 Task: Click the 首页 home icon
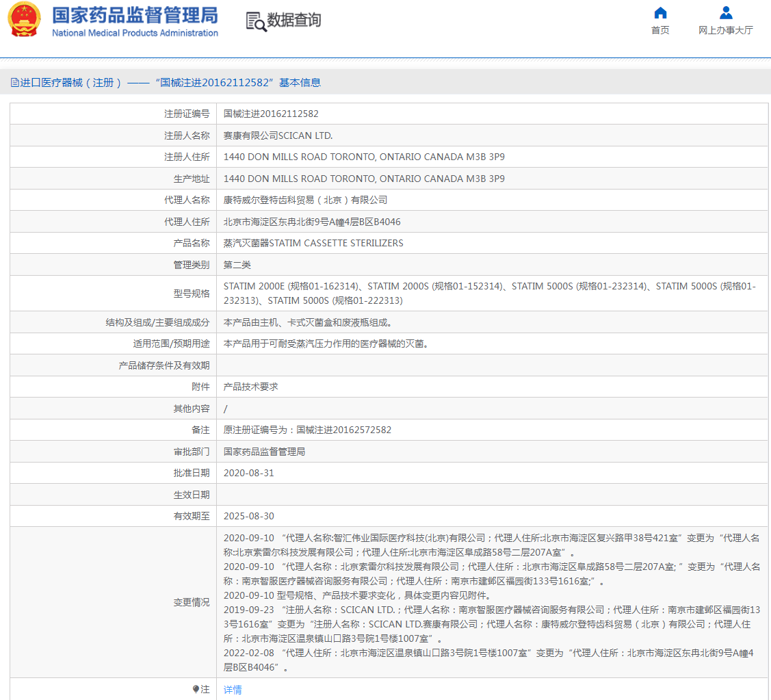(x=659, y=12)
